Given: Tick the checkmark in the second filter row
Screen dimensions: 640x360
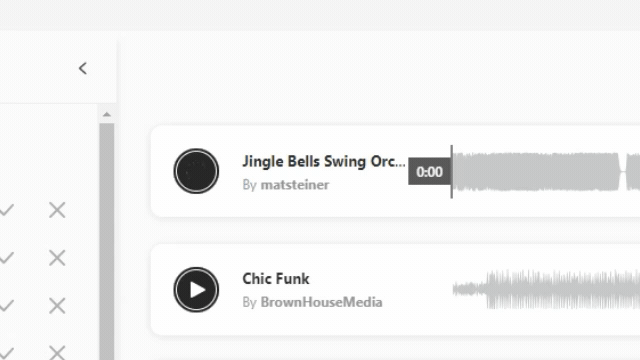Looking at the screenshot, I should 7,258.
